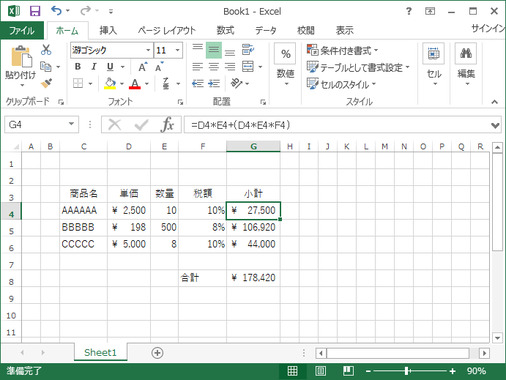Open the Undo history dropdown arrow
506x380 pixels.
click(68, 11)
